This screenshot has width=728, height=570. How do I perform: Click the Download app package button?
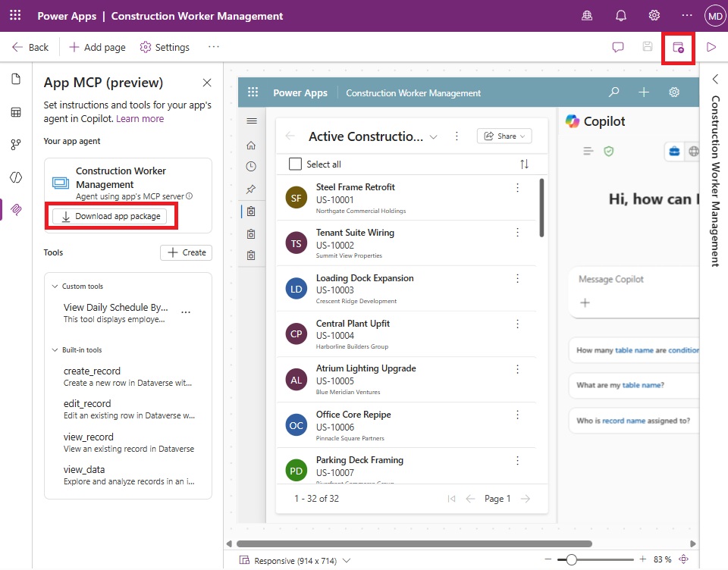(109, 216)
